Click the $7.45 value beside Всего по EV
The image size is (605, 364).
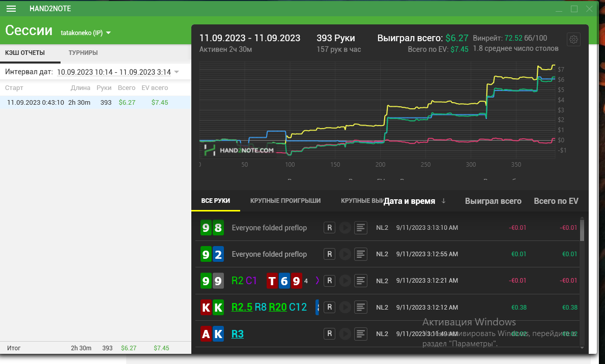click(459, 49)
